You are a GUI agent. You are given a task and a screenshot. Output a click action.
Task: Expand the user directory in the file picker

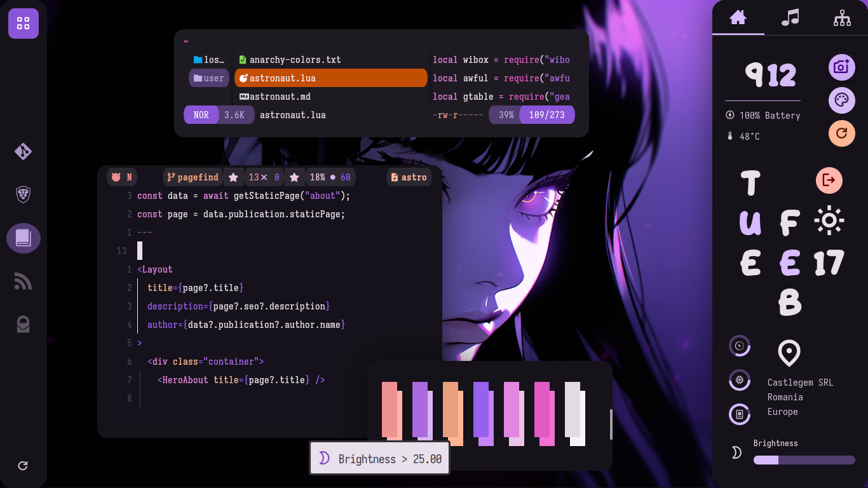[x=208, y=78]
